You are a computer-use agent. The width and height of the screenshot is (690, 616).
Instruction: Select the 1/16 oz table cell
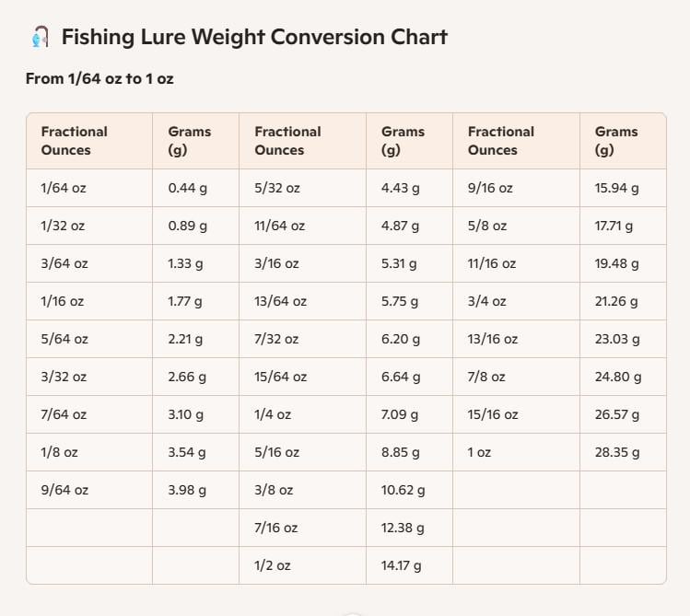(64, 301)
